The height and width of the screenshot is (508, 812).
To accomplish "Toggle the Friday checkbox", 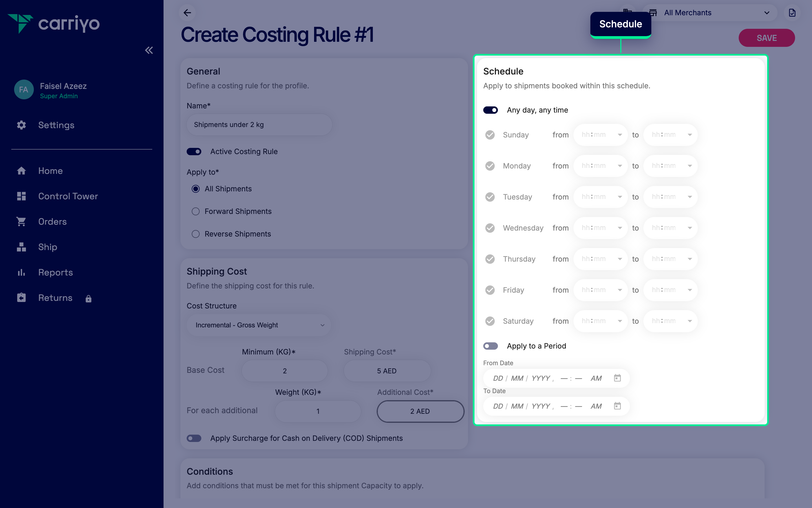I will click(x=490, y=290).
